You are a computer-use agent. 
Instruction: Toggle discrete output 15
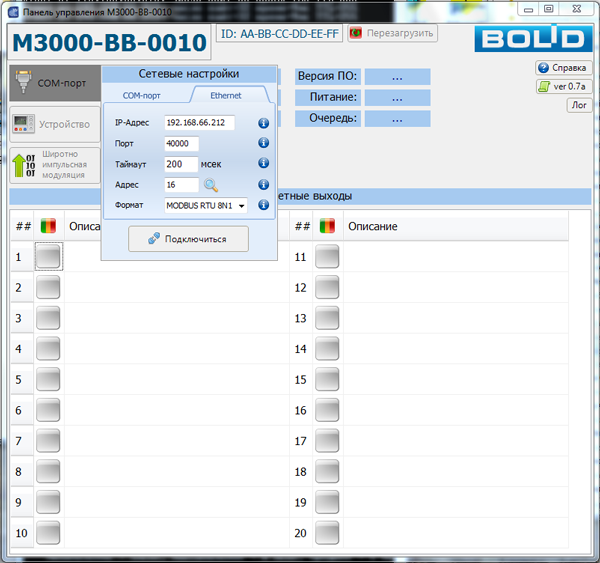tap(327, 380)
